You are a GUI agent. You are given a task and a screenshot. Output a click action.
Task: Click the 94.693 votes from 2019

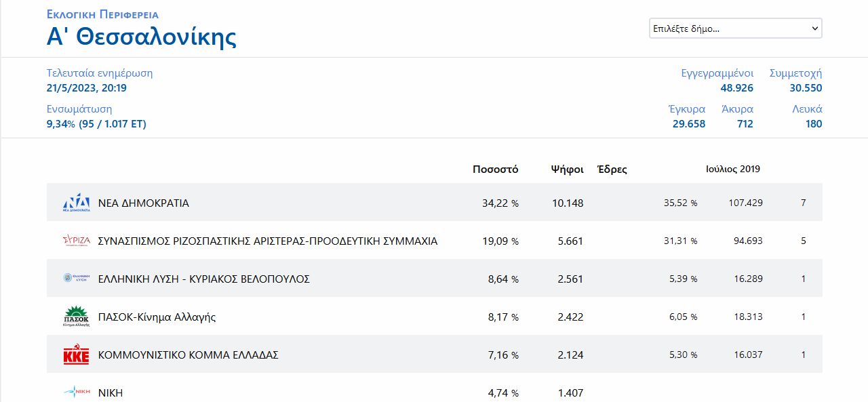click(x=748, y=241)
